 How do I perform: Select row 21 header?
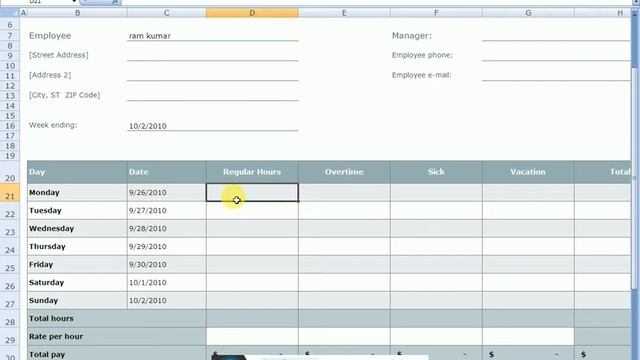coord(10,192)
